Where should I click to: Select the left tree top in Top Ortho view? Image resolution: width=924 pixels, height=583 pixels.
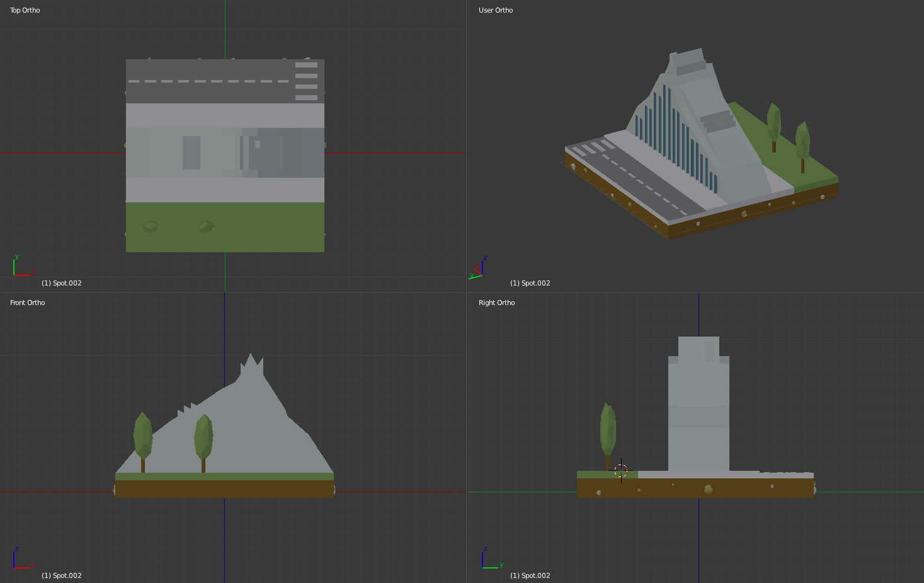[x=151, y=226]
